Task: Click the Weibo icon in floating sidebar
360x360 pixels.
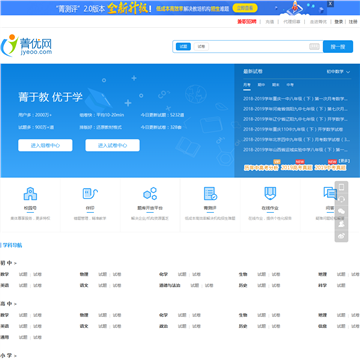Action: [x=341, y=236]
